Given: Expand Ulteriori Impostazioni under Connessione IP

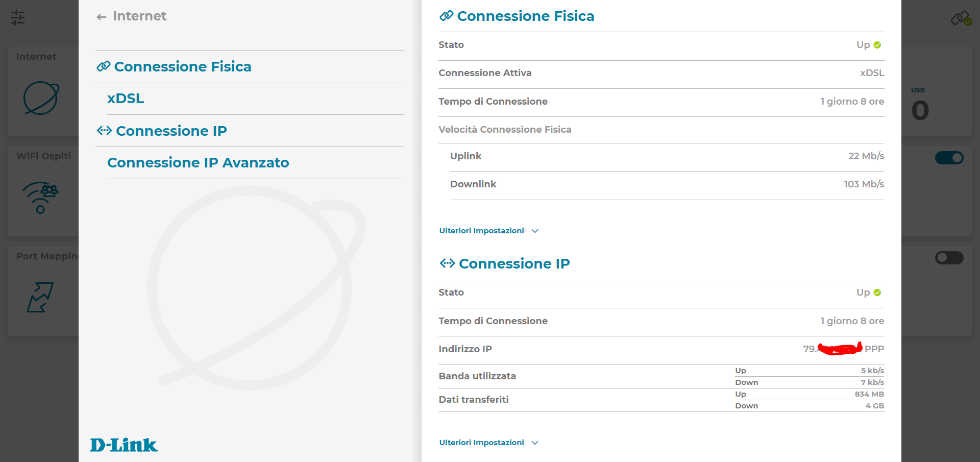Looking at the screenshot, I should (x=488, y=443).
